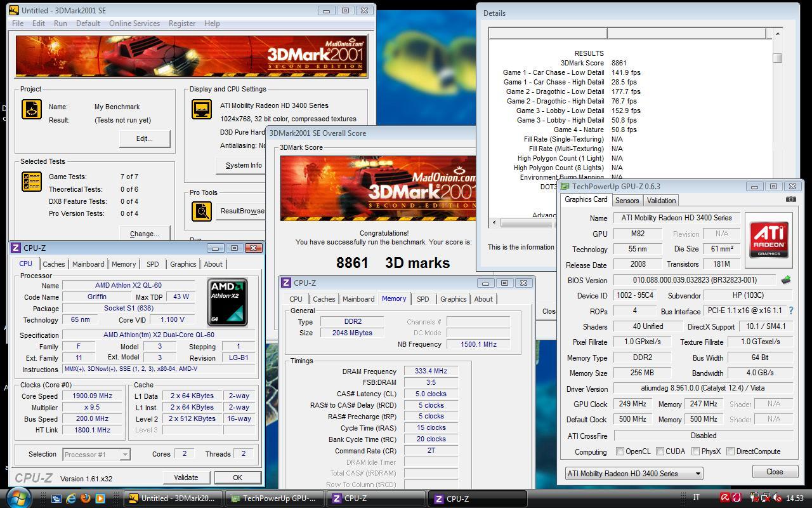Screen dimensions: 812x508
Task: Switch to the Untitled - 3DMark2001 taskbar button
Action: [x=173, y=498]
